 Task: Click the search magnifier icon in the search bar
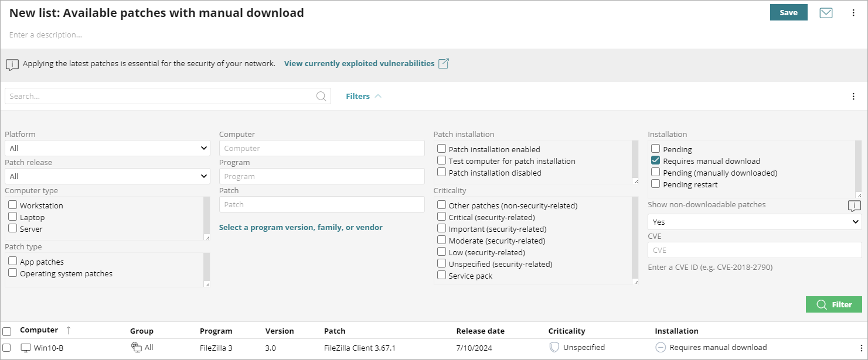[321, 95]
